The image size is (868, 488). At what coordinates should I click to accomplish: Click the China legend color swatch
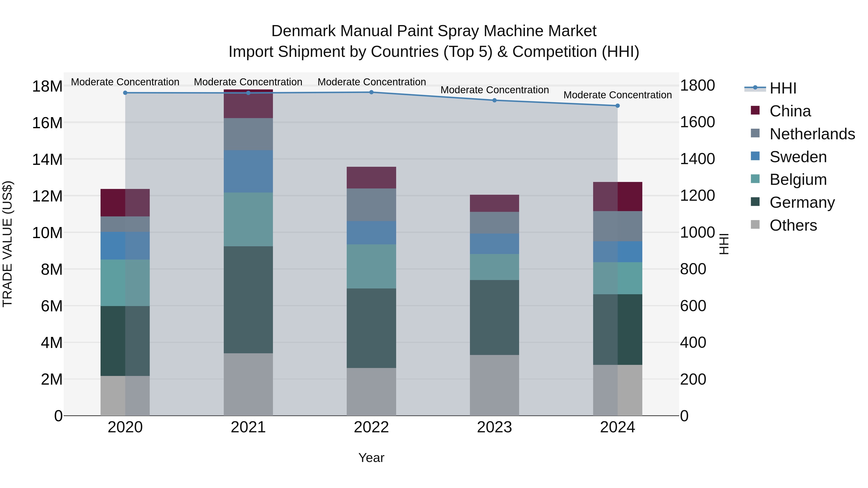coord(755,110)
